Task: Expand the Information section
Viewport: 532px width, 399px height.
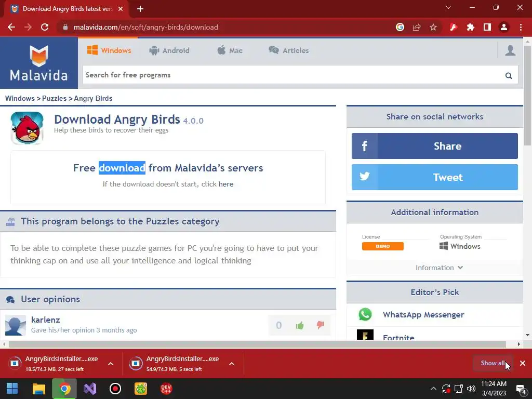Action: [x=439, y=268]
